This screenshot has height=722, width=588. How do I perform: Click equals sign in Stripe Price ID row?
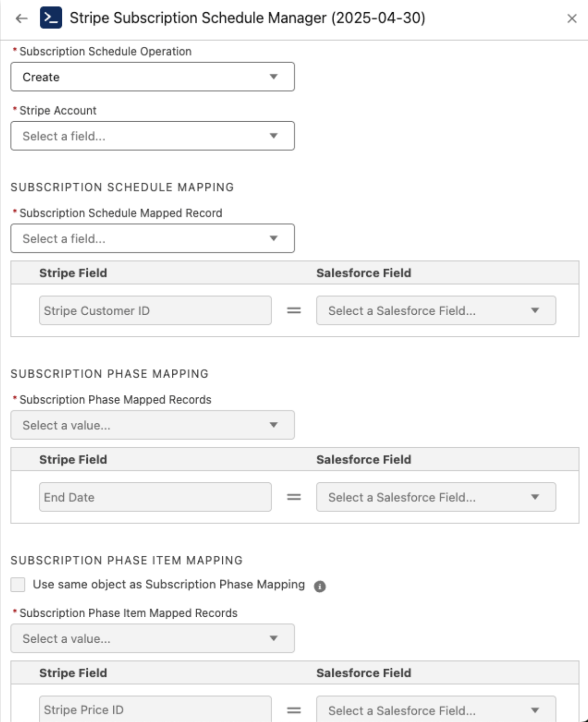coord(294,710)
